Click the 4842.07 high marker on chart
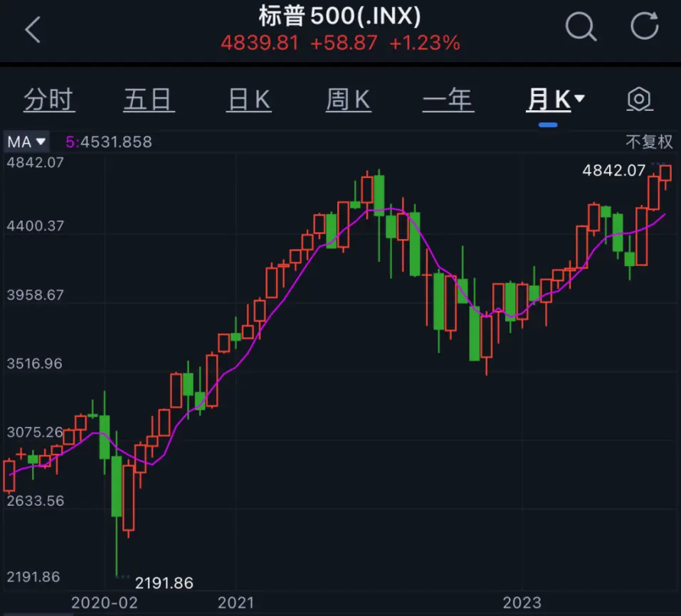Viewport: 681px width, 616px height. (x=613, y=170)
